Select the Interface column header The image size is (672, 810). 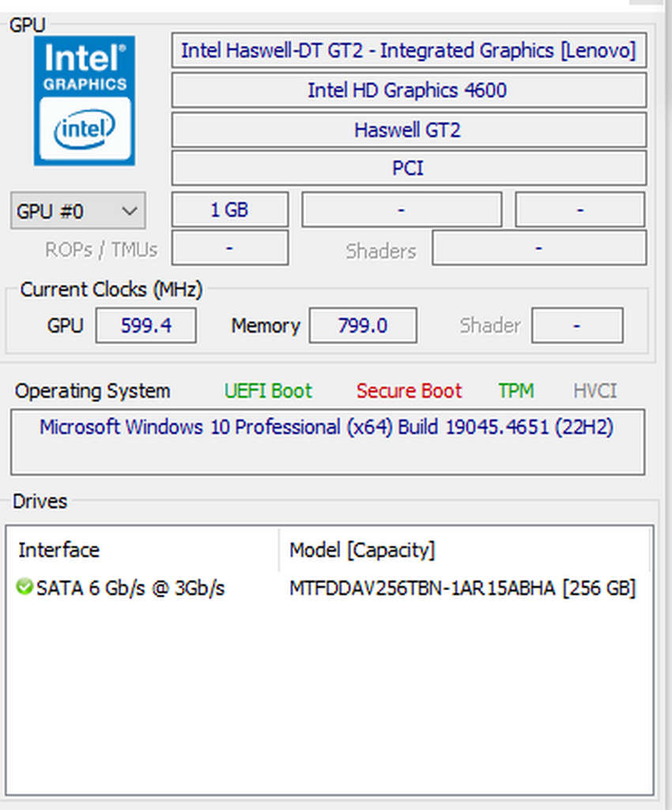(x=59, y=551)
